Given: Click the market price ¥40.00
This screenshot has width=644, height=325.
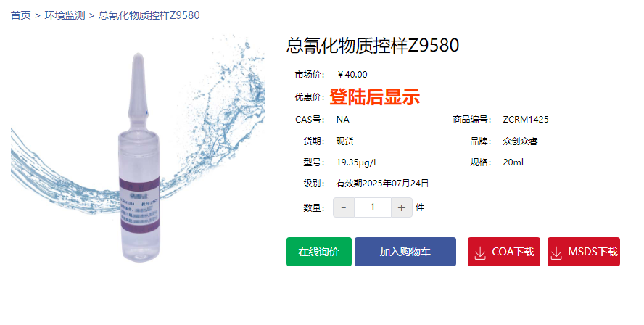Looking at the screenshot, I should tap(352, 75).
